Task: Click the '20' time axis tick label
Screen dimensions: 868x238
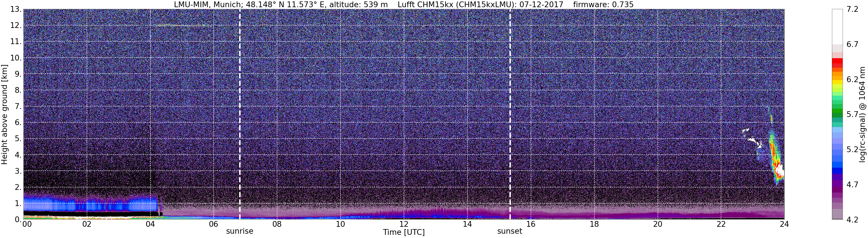Action: [657, 224]
